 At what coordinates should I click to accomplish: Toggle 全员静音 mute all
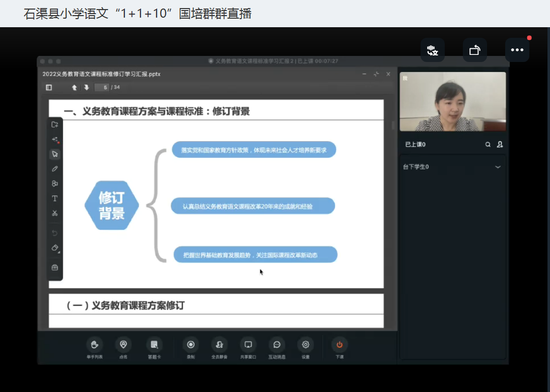click(219, 345)
